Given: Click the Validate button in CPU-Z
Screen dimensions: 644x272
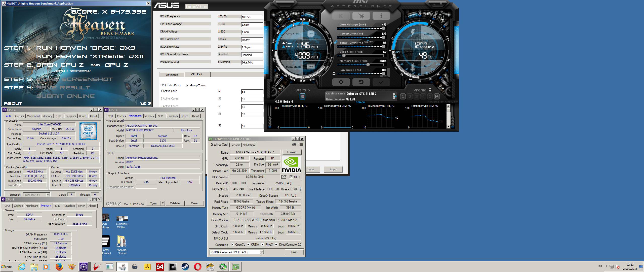Looking at the screenshot, I should pyautogui.click(x=175, y=203).
